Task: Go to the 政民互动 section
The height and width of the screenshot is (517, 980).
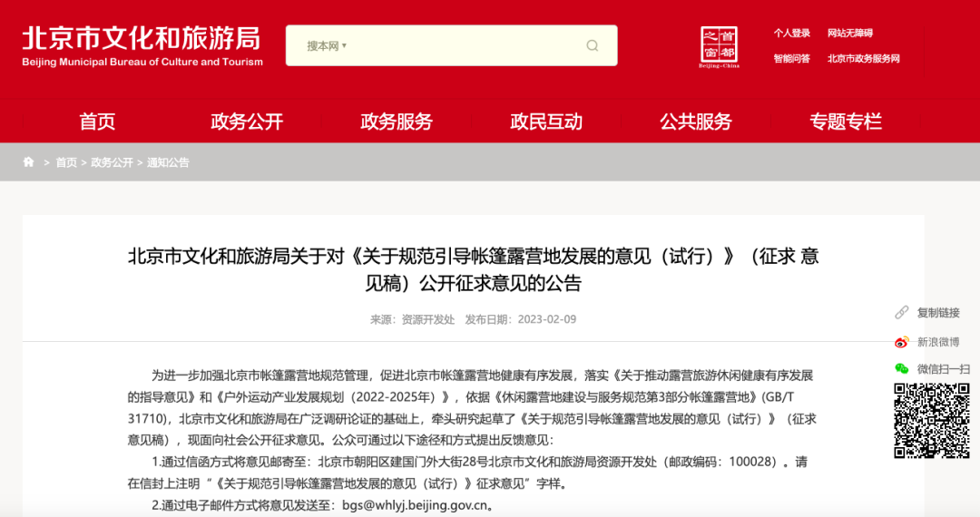Action: pyautogui.click(x=546, y=122)
